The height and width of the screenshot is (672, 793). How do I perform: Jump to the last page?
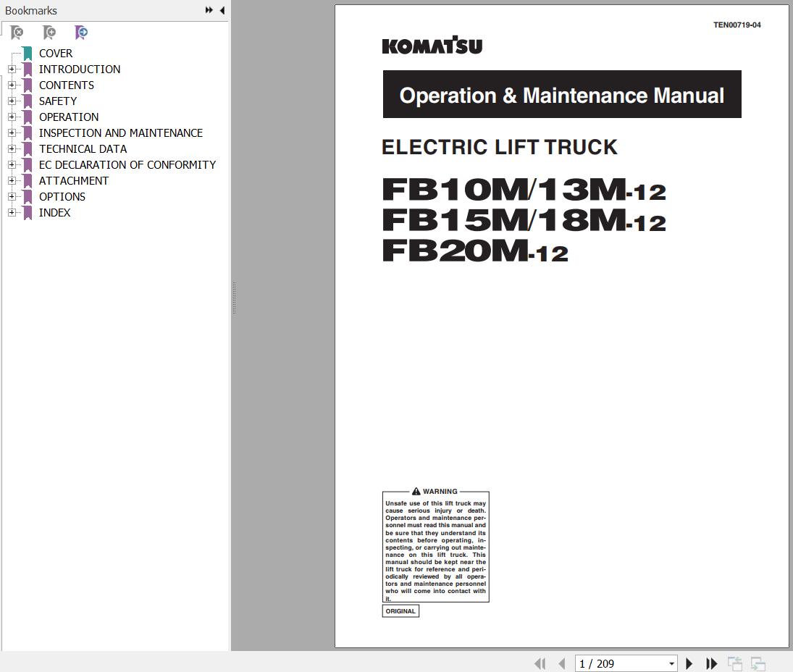(712, 663)
